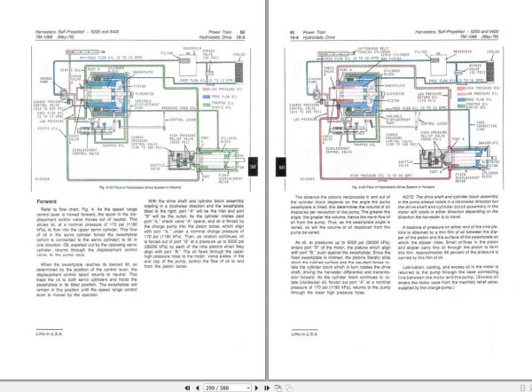Click the paragraph starting 'When the swashplate reaches'
This screenshot has height=392, width=532.
pyautogui.click(x=87, y=279)
